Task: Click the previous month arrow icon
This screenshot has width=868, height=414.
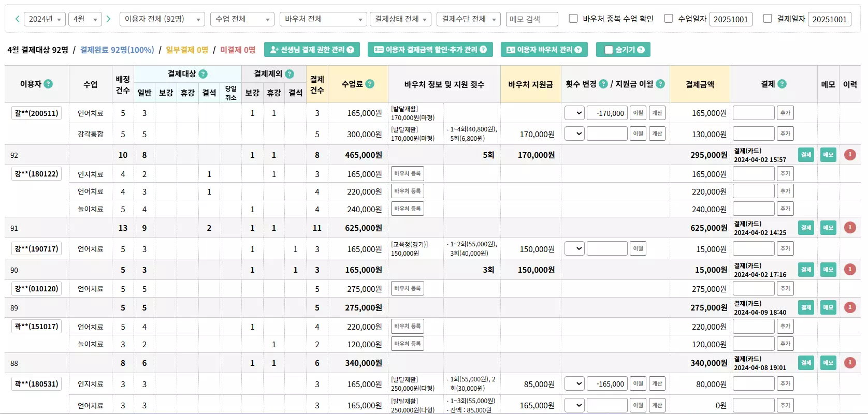Action: 18,19
